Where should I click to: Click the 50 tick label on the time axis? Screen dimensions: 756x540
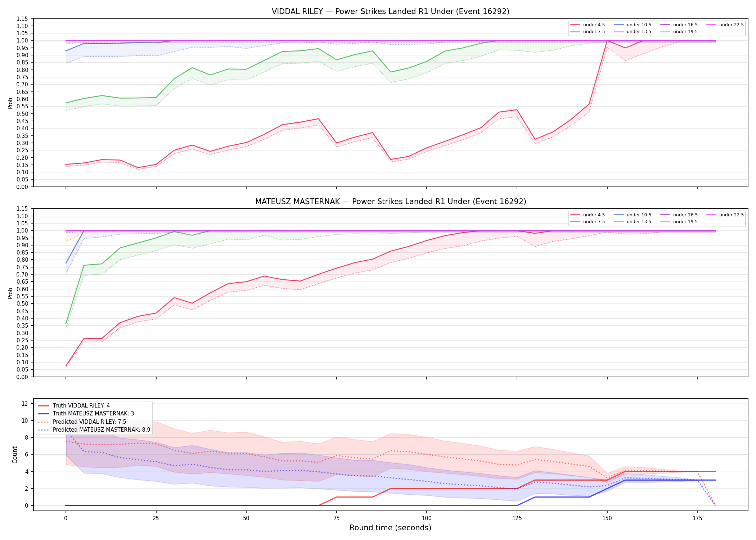point(246,518)
